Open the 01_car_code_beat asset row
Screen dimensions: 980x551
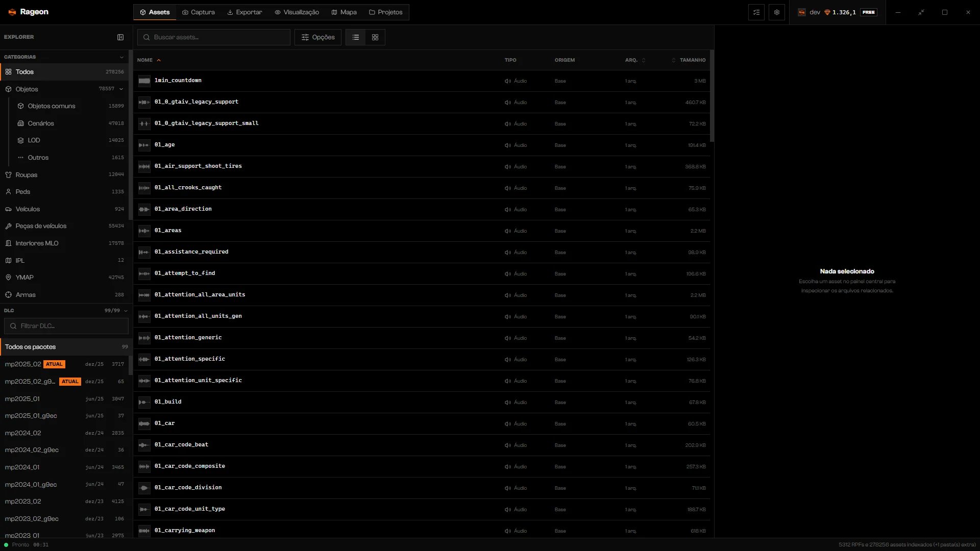click(422, 445)
